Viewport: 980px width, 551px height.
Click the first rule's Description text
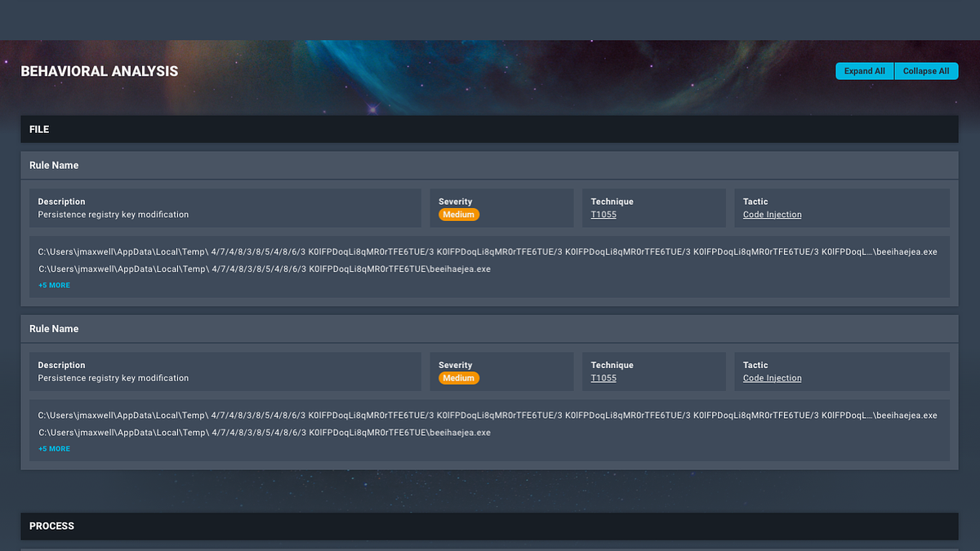coord(113,215)
